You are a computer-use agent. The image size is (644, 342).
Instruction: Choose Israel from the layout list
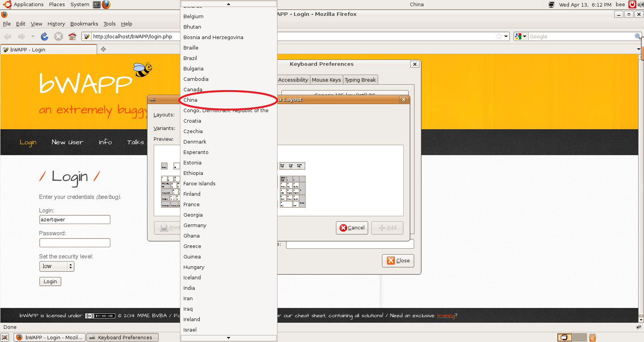(228, 330)
